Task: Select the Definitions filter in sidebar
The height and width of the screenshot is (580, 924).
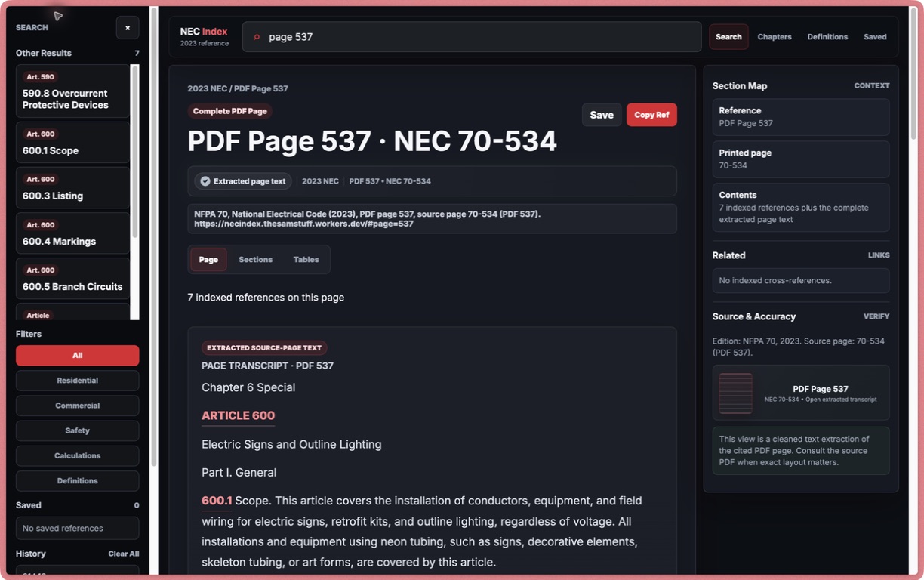Action: (78, 481)
